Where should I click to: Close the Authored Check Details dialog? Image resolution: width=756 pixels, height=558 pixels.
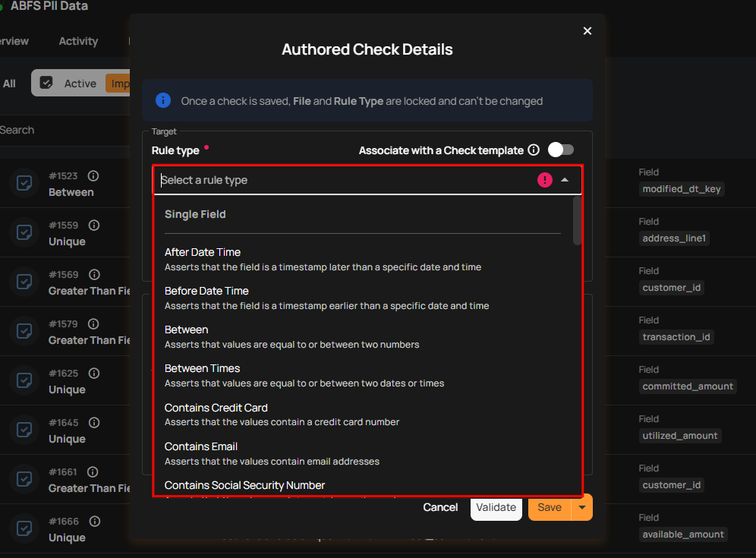tap(587, 31)
